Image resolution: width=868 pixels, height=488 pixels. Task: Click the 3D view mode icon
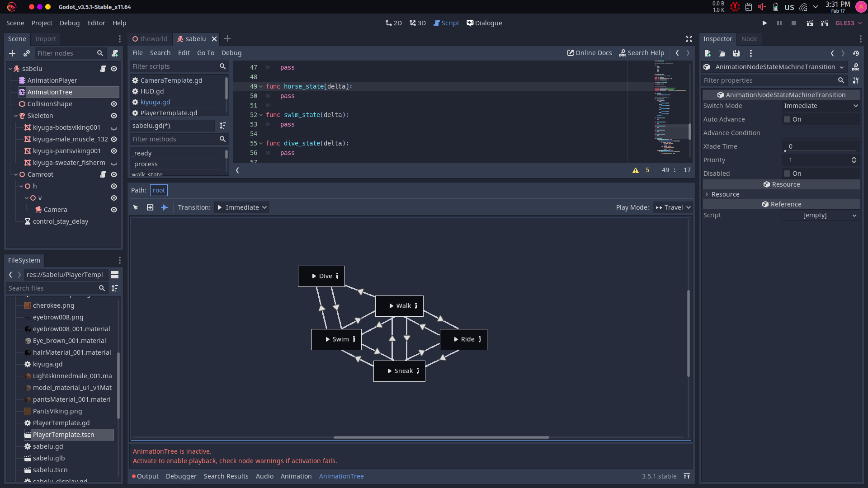pos(417,23)
